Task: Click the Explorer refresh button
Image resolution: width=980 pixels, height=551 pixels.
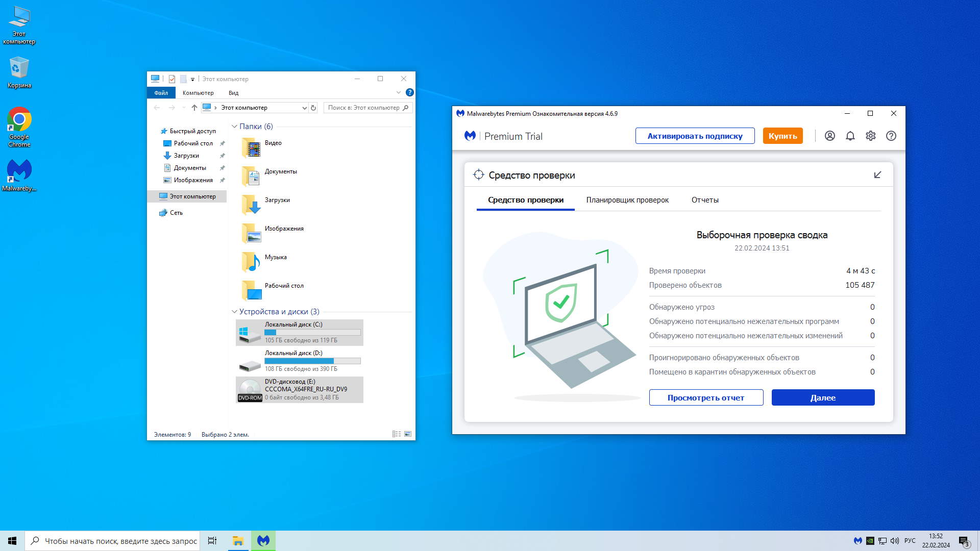Action: [x=313, y=108]
